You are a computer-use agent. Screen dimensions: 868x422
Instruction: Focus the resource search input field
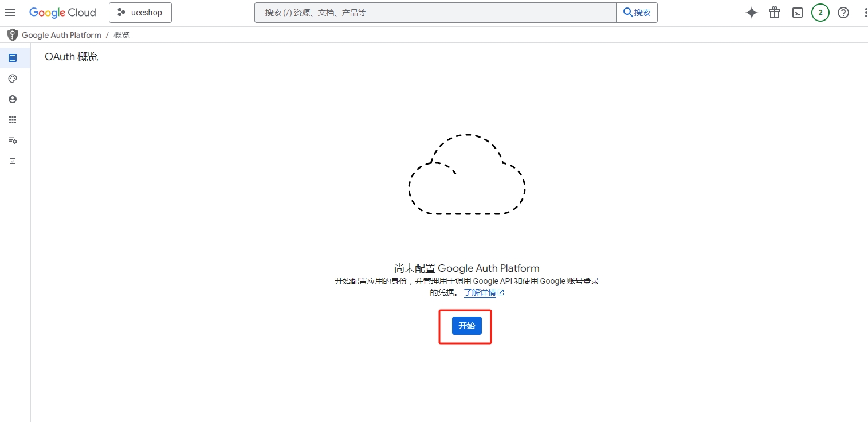point(435,13)
